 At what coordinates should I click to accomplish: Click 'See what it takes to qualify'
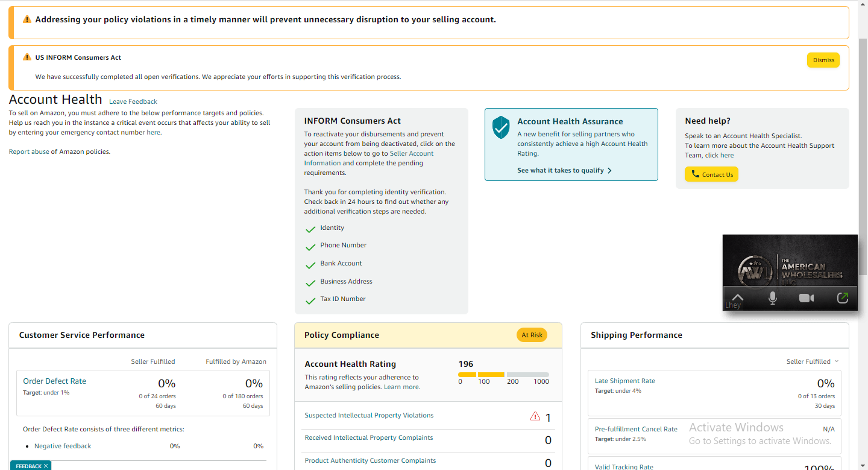point(564,170)
